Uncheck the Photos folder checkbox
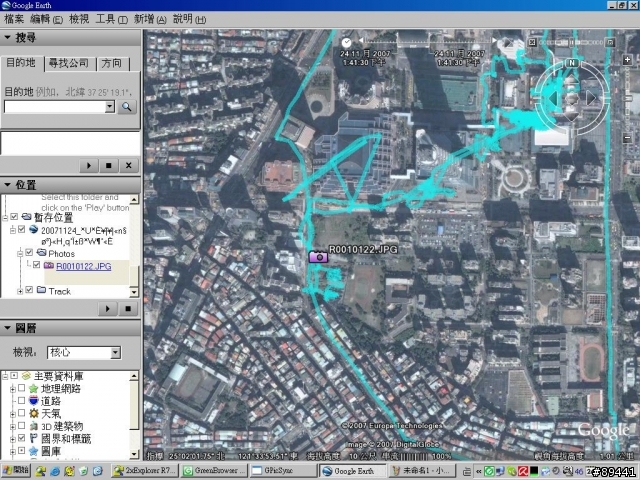 point(29,253)
